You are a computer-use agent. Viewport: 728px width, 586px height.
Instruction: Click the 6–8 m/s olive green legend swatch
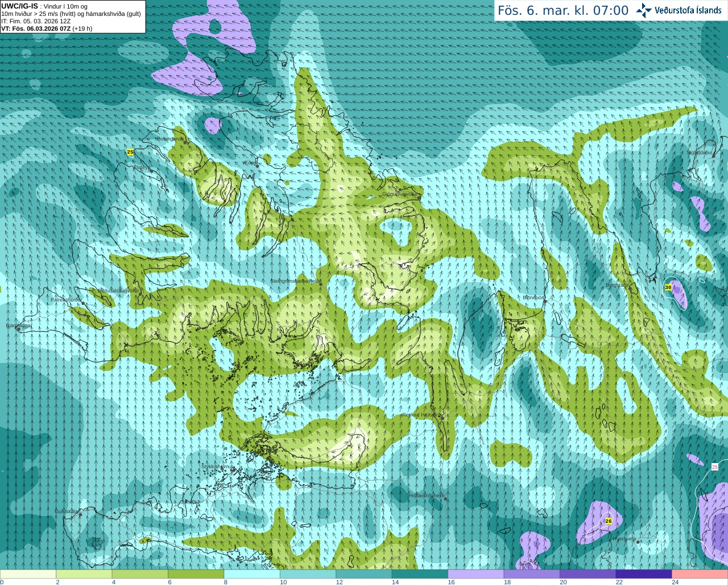[196, 574]
